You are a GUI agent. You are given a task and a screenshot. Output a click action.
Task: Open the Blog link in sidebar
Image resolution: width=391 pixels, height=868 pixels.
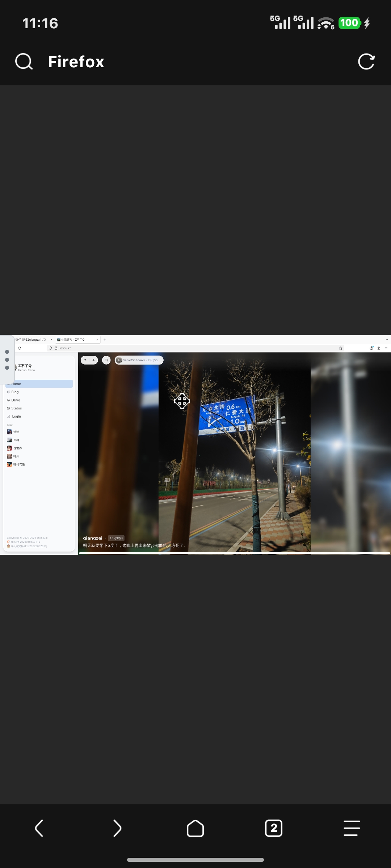15,392
